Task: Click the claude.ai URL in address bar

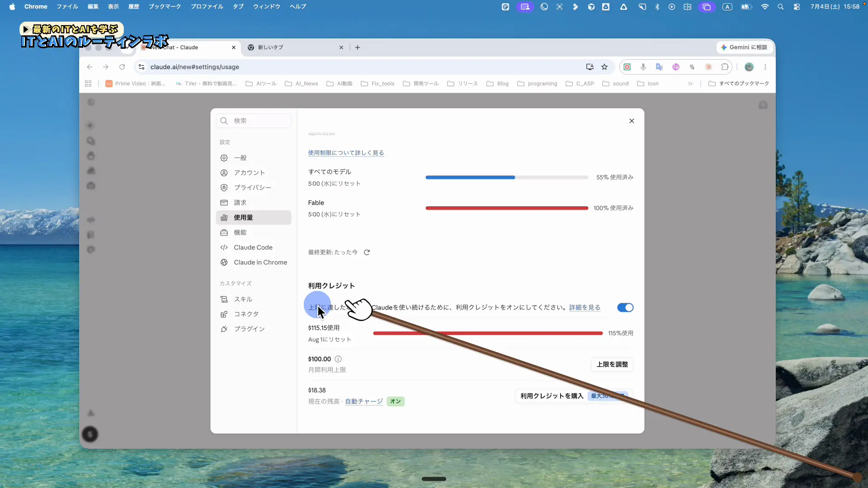Action: click(x=195, y=67)
